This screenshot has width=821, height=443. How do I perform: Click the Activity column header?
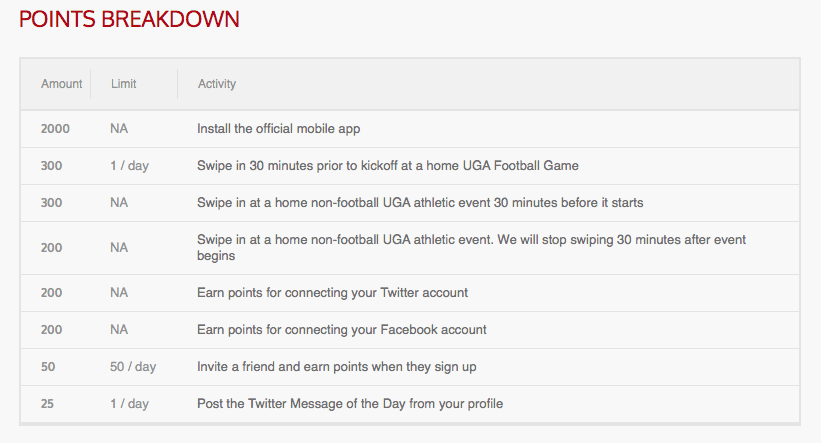(x=217, y=84)
